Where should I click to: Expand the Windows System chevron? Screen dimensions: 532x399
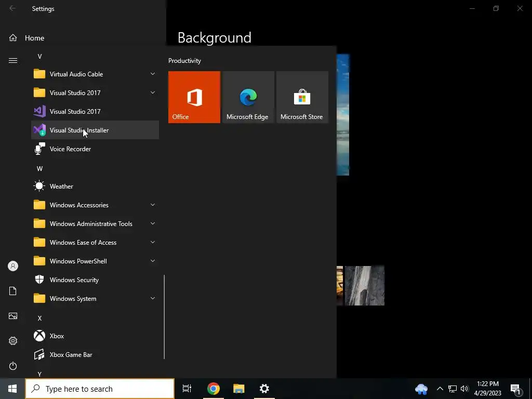click(153, 298)
